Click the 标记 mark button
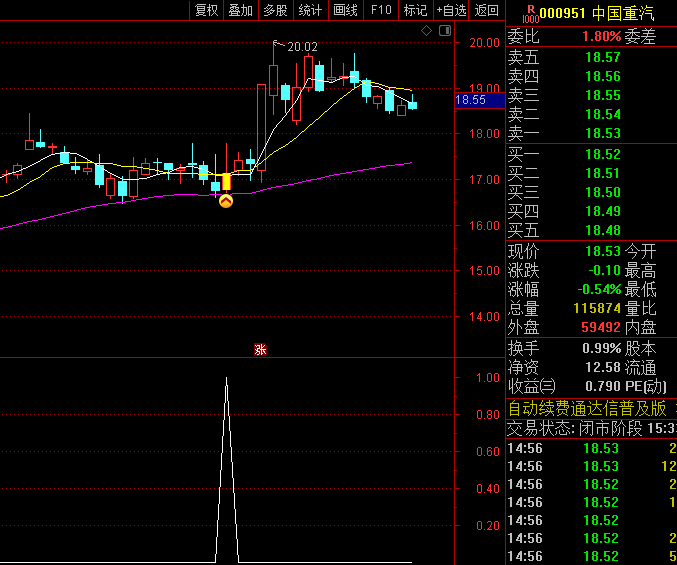Screen dimensions: 677x565 pyautogui.click(x=415, y=10)
